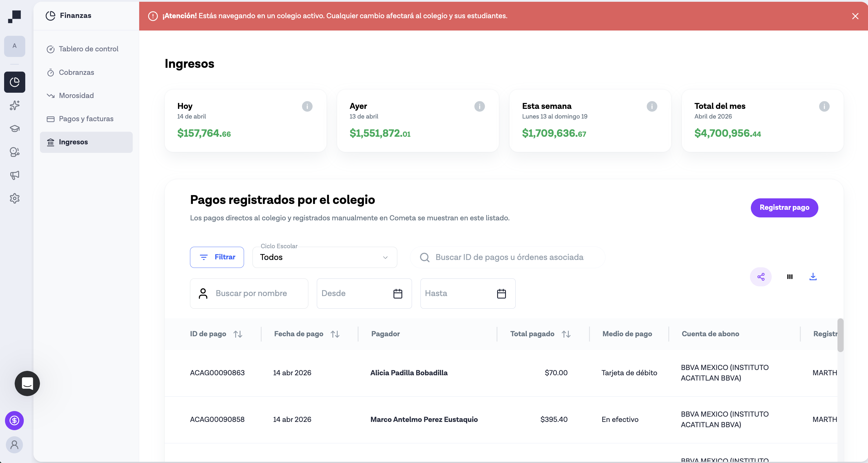Viewport: 868px width, 463px height.
Task: Toggle sorting on Fecha de pago column
Action: coord(335,334)
